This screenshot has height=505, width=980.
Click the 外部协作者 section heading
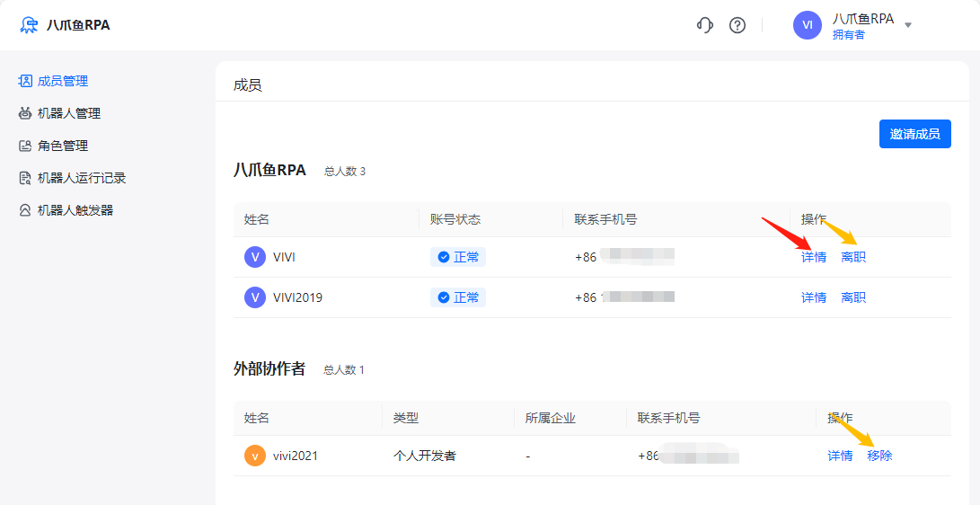(269, 368)
